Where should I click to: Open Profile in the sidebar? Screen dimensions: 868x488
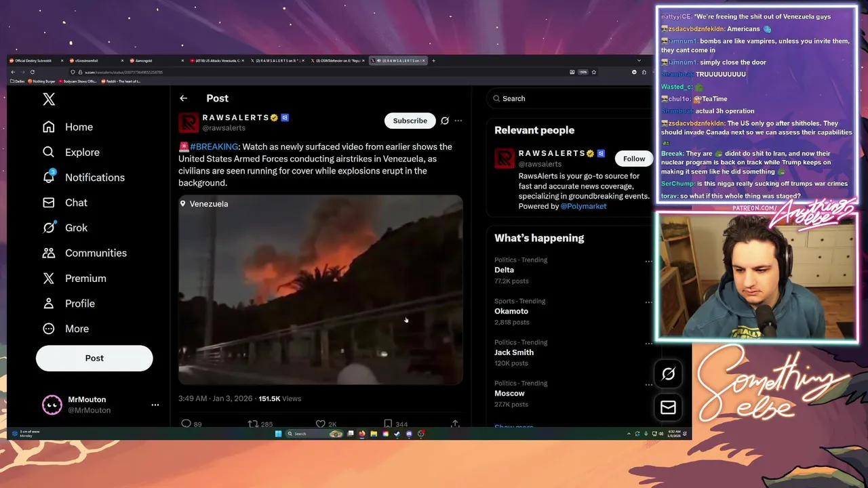(x=68, y=304)
